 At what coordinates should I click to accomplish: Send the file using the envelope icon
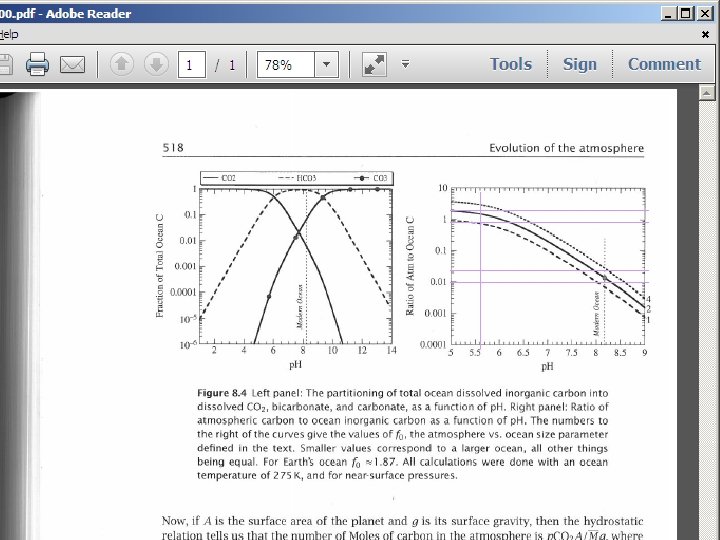coord(73,64)
